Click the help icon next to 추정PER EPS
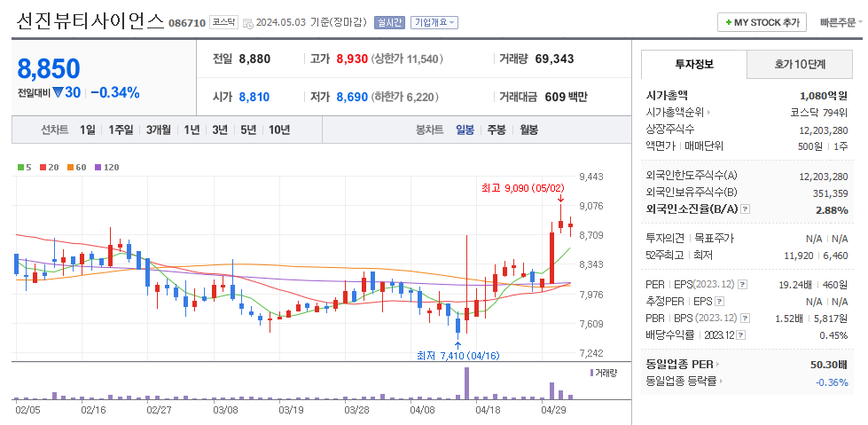This screenshot has height=425, width=868. tap(719, 302)
